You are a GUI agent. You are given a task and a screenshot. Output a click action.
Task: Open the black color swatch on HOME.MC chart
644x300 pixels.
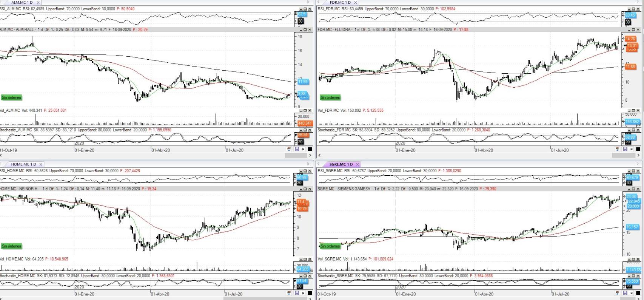click(x=310, y=293)
